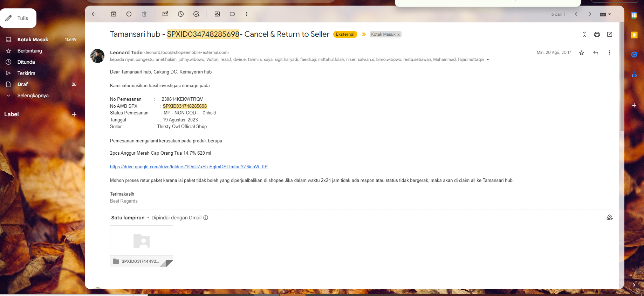Click the Eksternal badge
644x296 pixels.
(345, 34)
